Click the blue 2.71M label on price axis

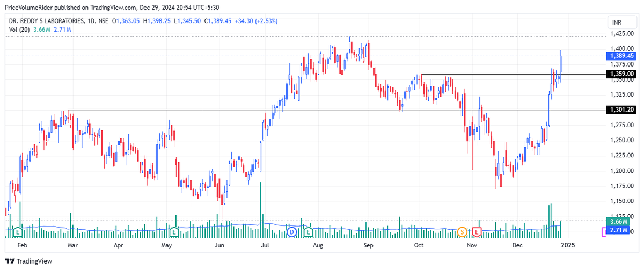click(x=619, y=231)
